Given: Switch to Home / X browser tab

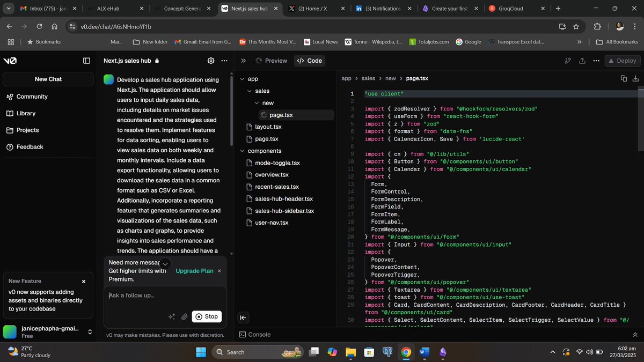Looking at the screenshot, I should coord(317,9).
